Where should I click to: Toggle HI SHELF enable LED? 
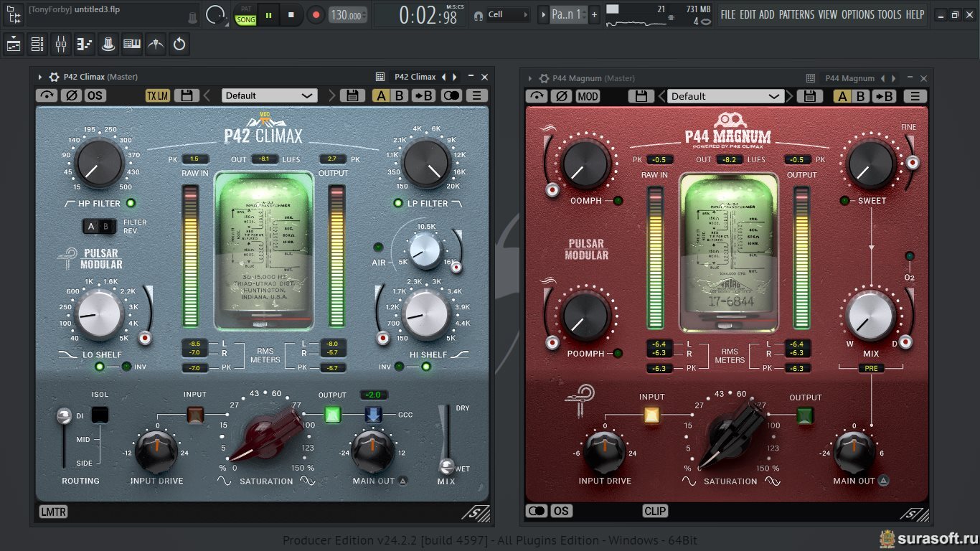click(x=425, y=367)
